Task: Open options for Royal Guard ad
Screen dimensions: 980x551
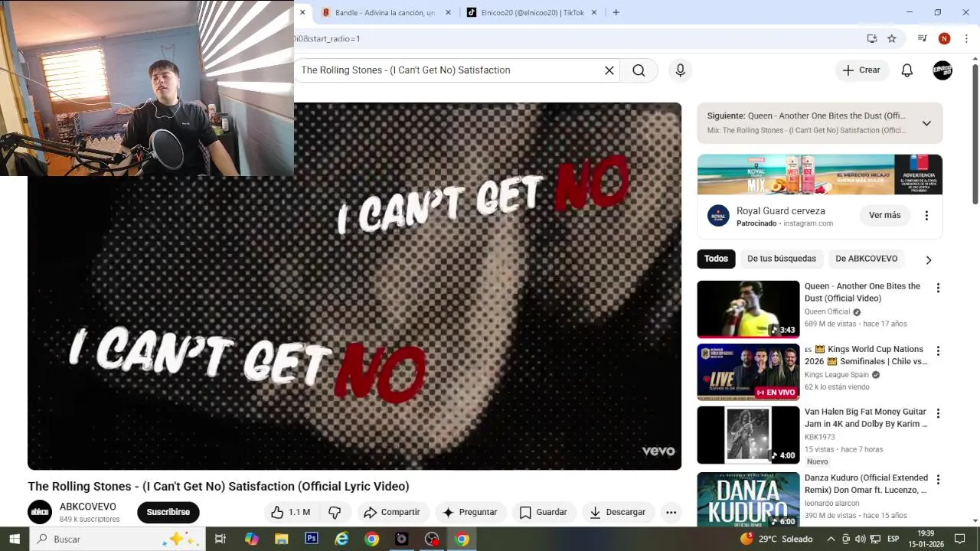Action: (926, 216)
